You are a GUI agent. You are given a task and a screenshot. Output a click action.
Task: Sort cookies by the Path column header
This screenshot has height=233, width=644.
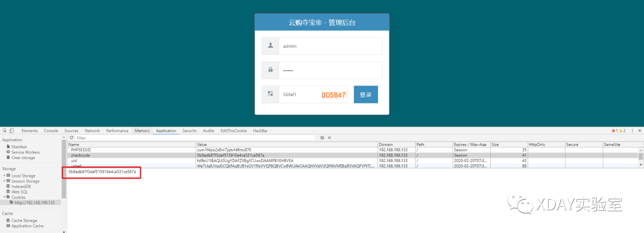click(434, 145)
